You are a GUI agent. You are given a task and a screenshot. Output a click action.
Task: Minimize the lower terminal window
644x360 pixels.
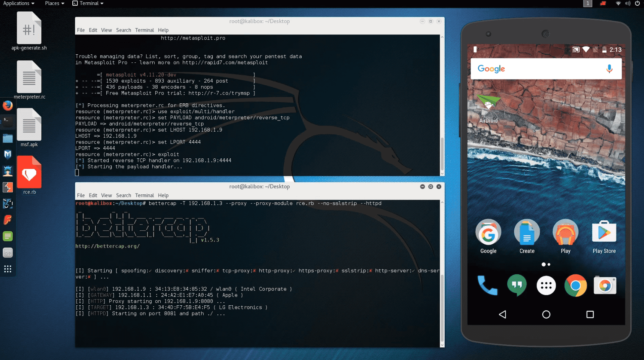(422, 187)
